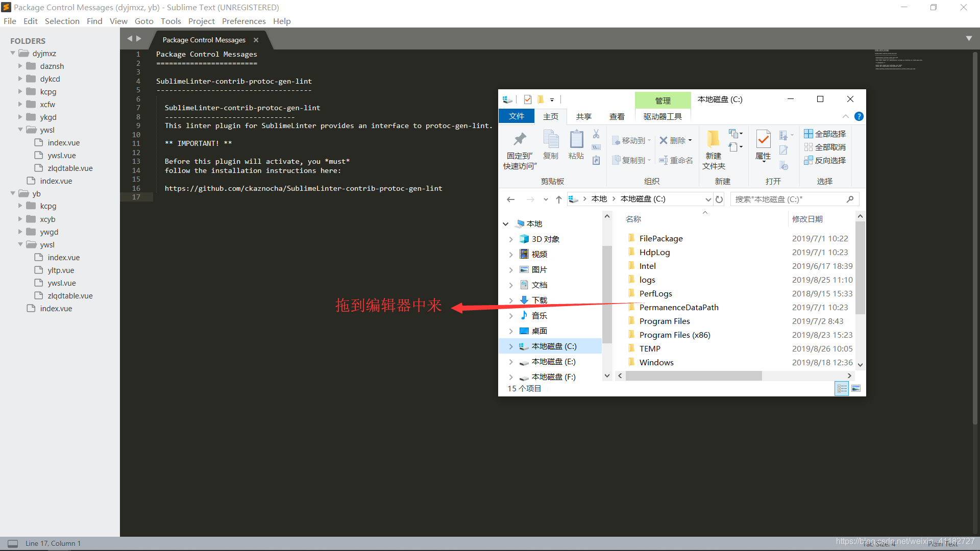Viewport: 980px width, 551px height.
Task: Open Sublime tab list dropdown arrow
Action: (x=969, y=39)
